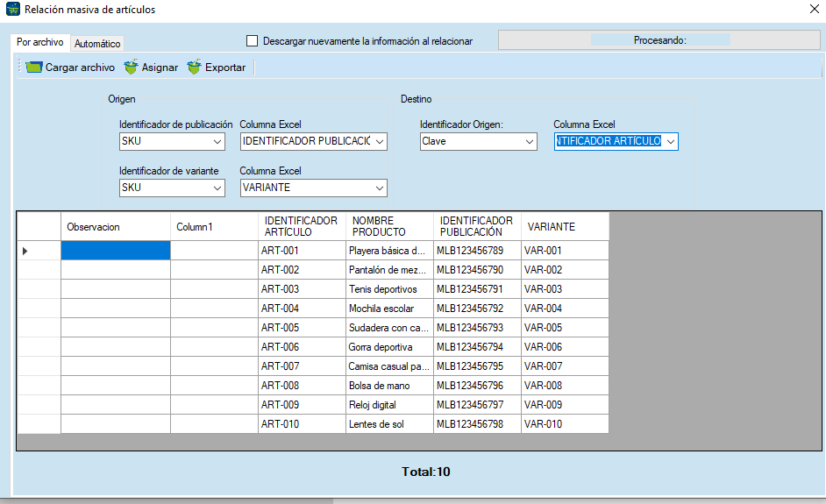826x504 pixels.
Task: Click cell ART-001
Action: [x=302, y=251]
